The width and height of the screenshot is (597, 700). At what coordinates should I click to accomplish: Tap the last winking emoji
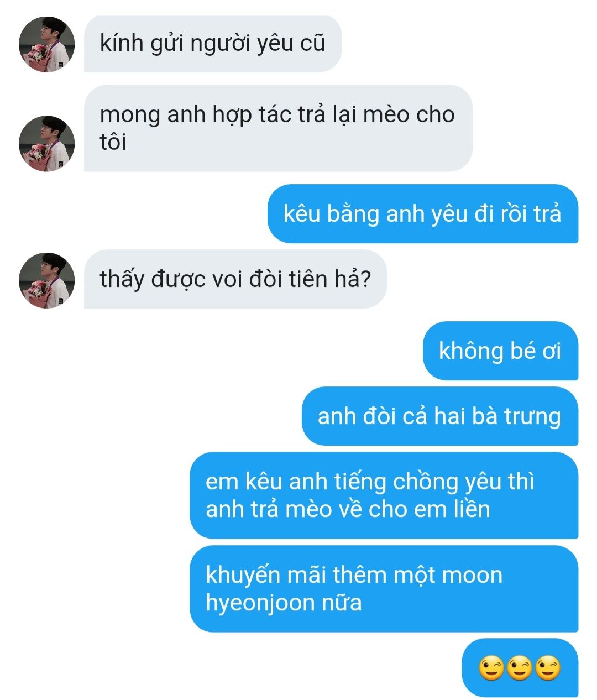coord(548,668)
